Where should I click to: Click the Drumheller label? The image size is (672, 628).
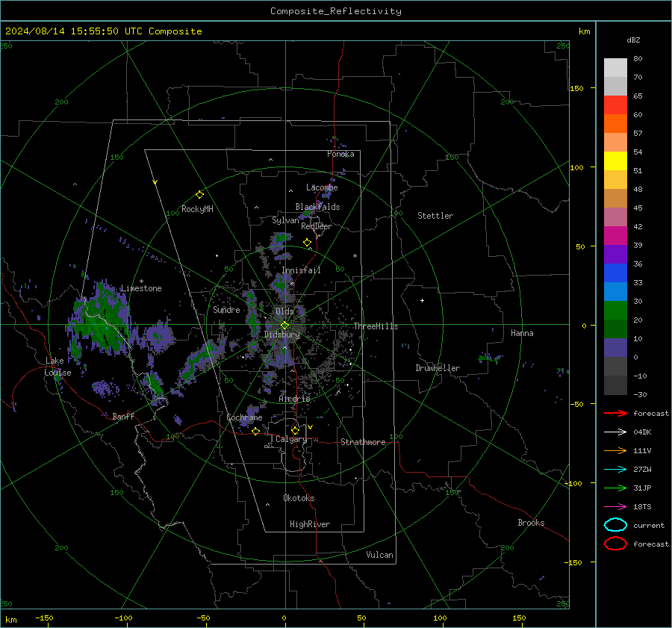tap(438, 368)
